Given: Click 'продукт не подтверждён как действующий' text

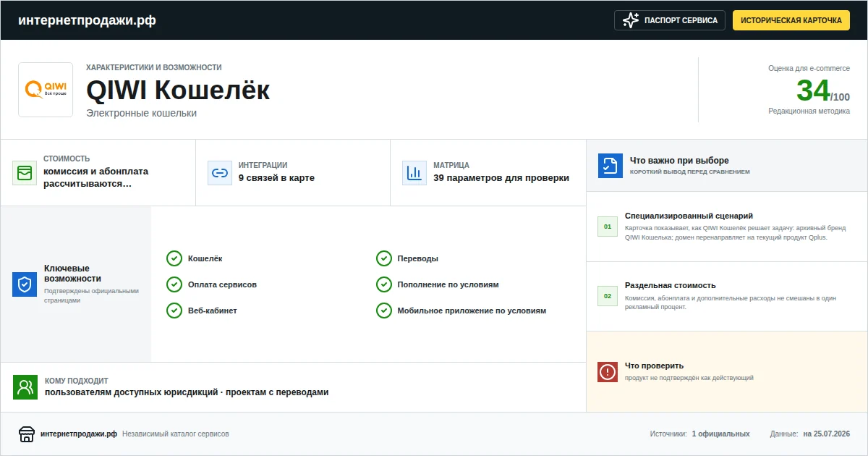Looking at the screenshot, I should point(689,378).
